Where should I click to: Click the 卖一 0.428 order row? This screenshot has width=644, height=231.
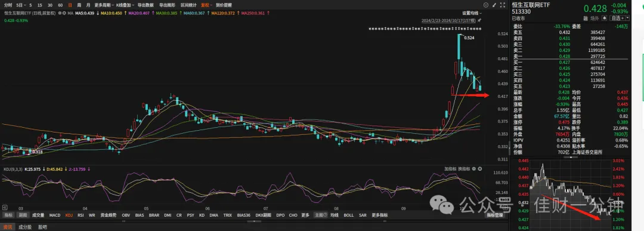click(x=570, y=56)
